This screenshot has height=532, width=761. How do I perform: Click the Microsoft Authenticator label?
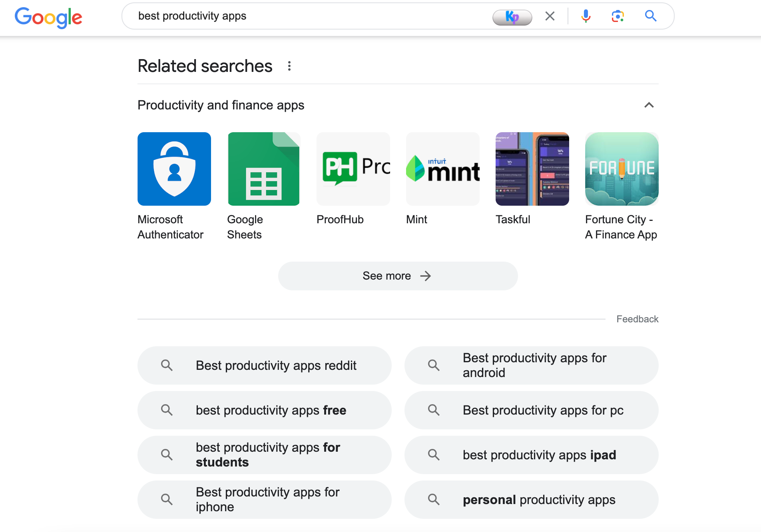point(170,227)
